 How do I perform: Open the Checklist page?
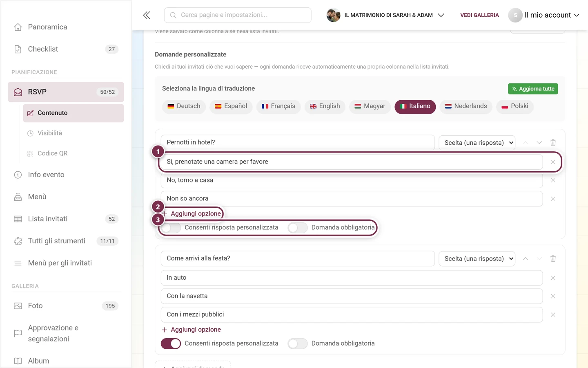(66, 49)
